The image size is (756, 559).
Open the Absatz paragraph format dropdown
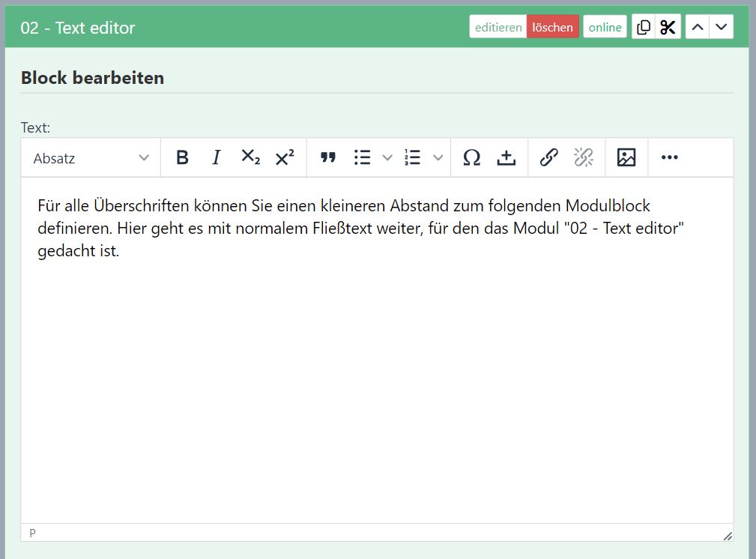(x=91, y=158)
